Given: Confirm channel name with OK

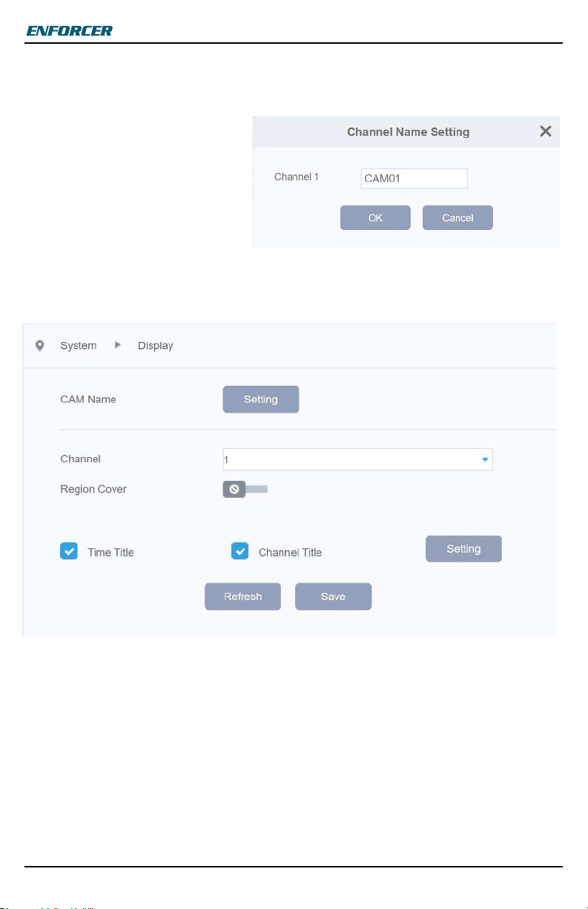Looking at the screenshot, I should click(375, 217).
